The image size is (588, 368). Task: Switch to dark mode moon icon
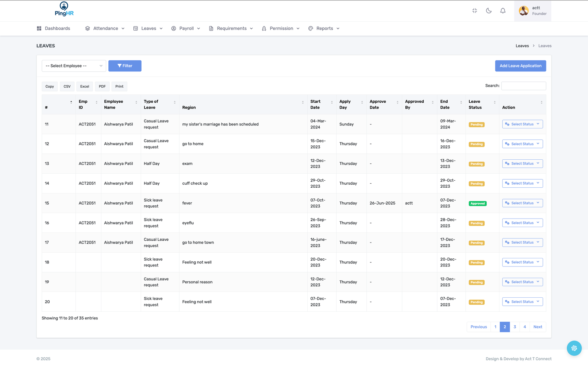point(489,11)
